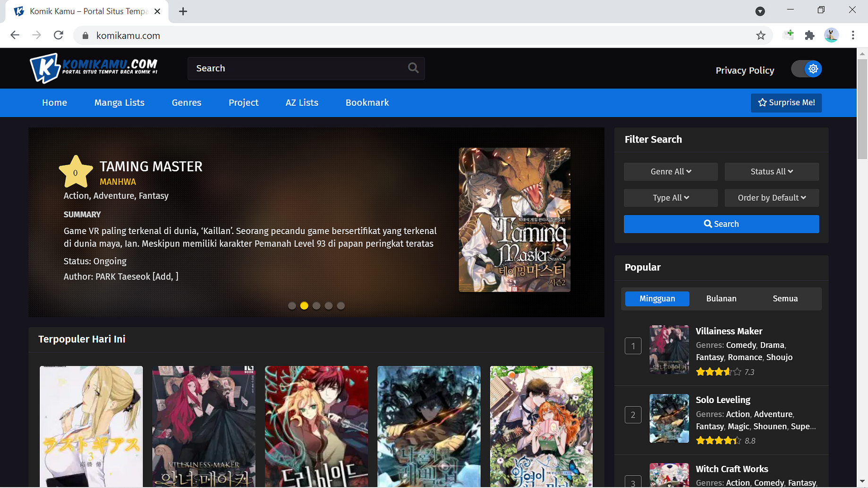
Task: Switch to the Bulanan popular tab
Action: click(x=721, y=299)
